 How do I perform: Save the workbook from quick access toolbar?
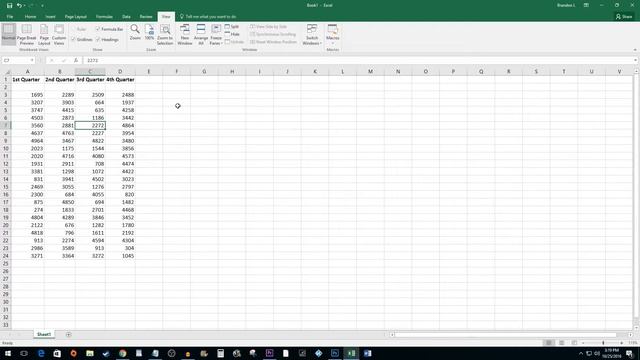pos(9,5)
